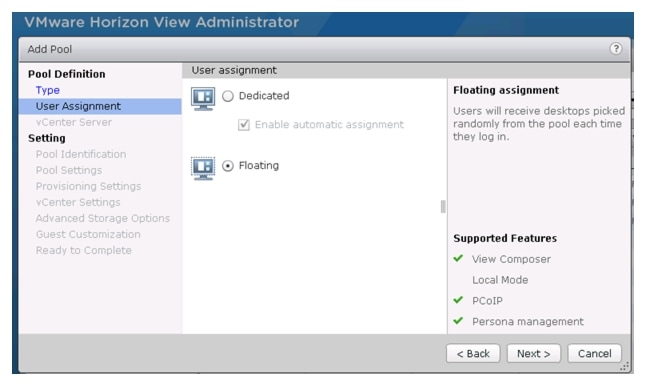Image resolution: width=647 pixels, height=387 pixels.
Task: Open the vCenter Server step
Action: tap(73, 123)
